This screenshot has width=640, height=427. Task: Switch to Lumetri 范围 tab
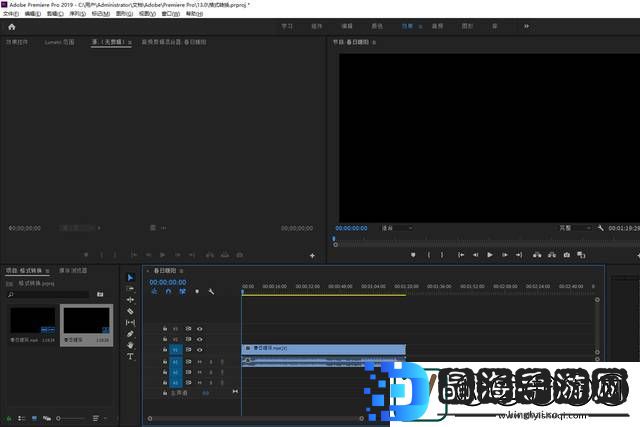coord(59,42)
